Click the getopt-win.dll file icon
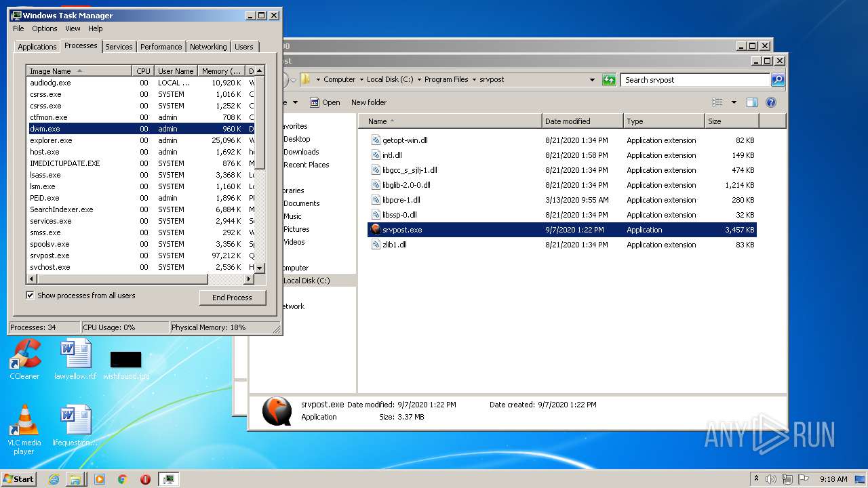This screenshot has height=488, width=868. pyautogui.click(x=376, y=140)
